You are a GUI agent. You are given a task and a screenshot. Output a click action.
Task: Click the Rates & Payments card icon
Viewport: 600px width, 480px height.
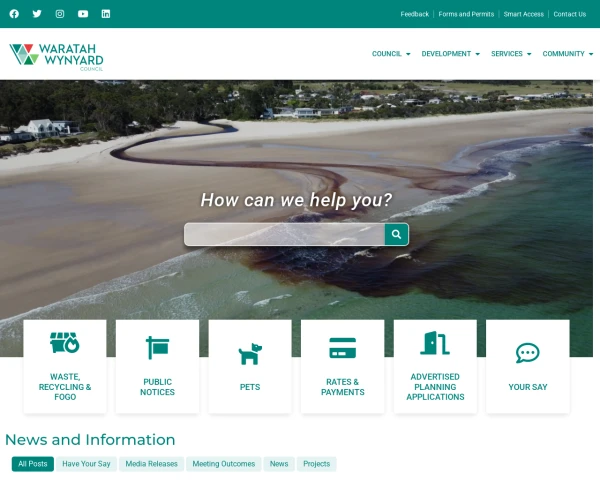(342, 348)
